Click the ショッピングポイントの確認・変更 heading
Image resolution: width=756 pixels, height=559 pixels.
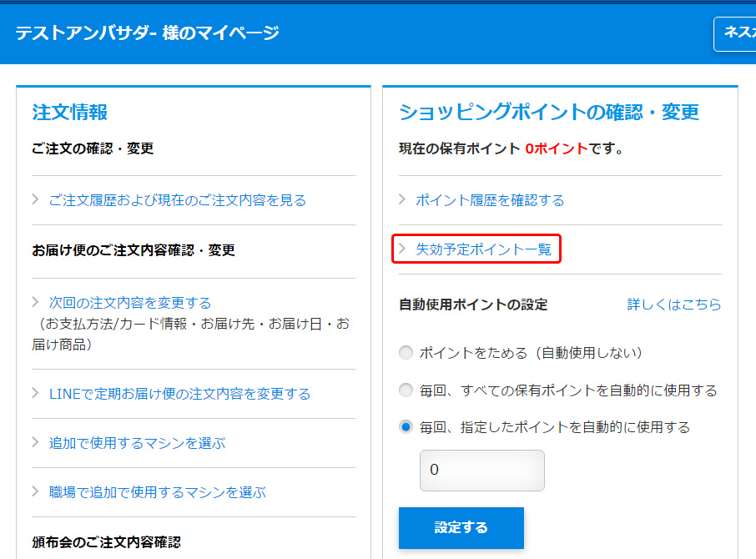click(x=549, y=113)
